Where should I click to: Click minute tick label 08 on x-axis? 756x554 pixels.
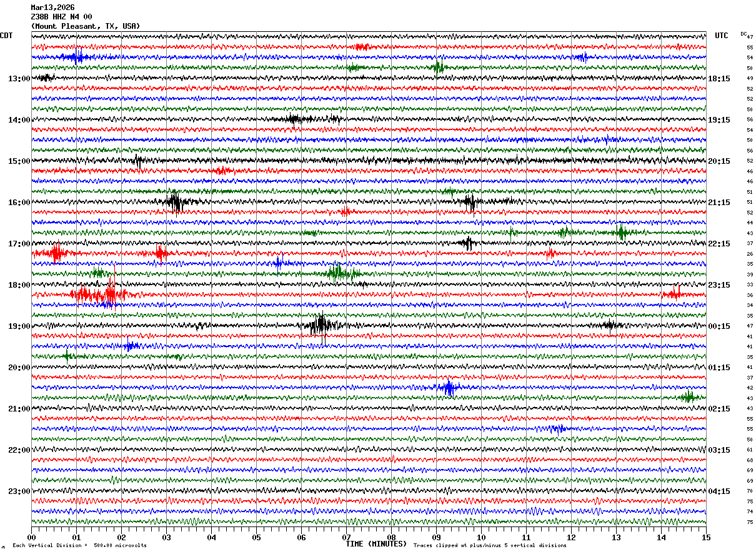(x=391, y=537)
